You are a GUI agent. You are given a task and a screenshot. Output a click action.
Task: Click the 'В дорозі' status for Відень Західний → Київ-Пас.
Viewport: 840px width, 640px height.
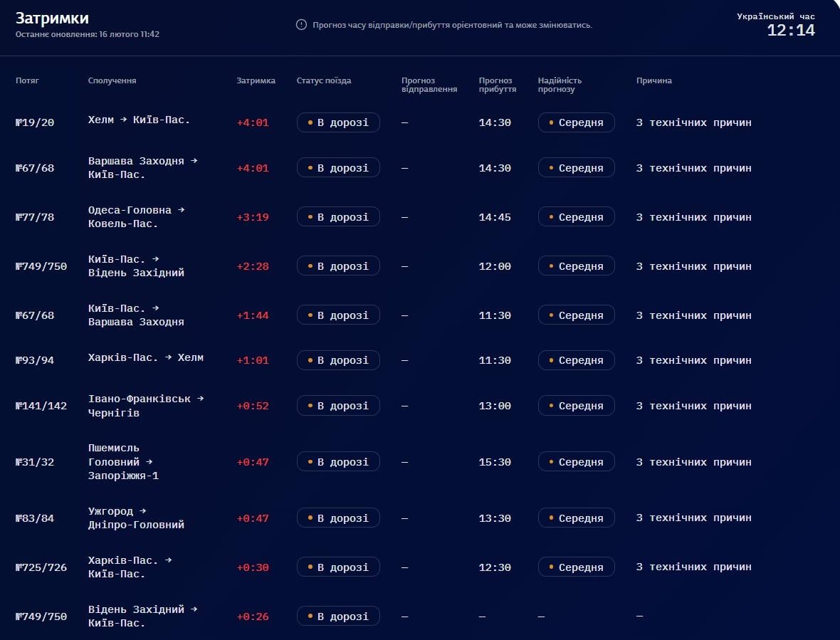coord(338,617)
